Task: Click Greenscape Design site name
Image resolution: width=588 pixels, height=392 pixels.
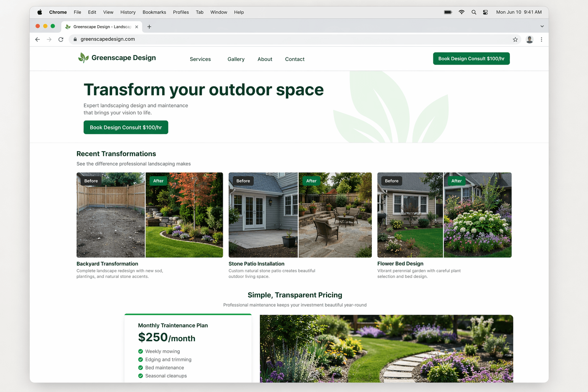Action: (x=124, y=58)
